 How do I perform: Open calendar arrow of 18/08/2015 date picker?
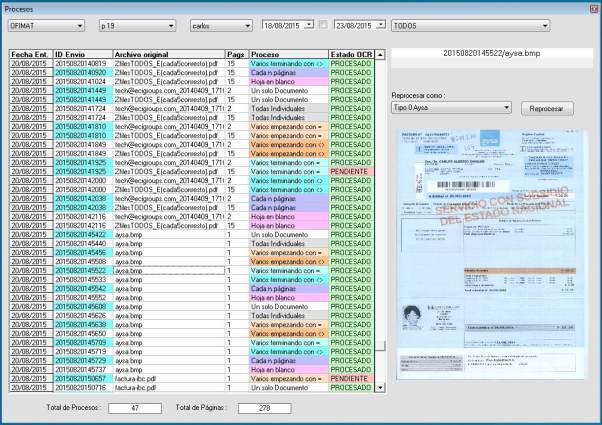[309, 24]
